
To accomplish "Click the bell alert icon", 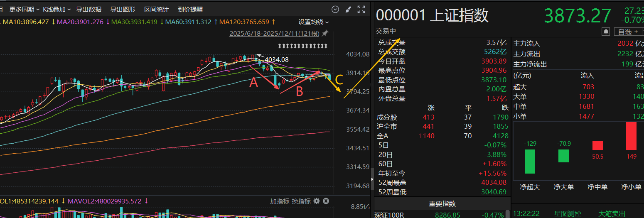I will 606,32.
